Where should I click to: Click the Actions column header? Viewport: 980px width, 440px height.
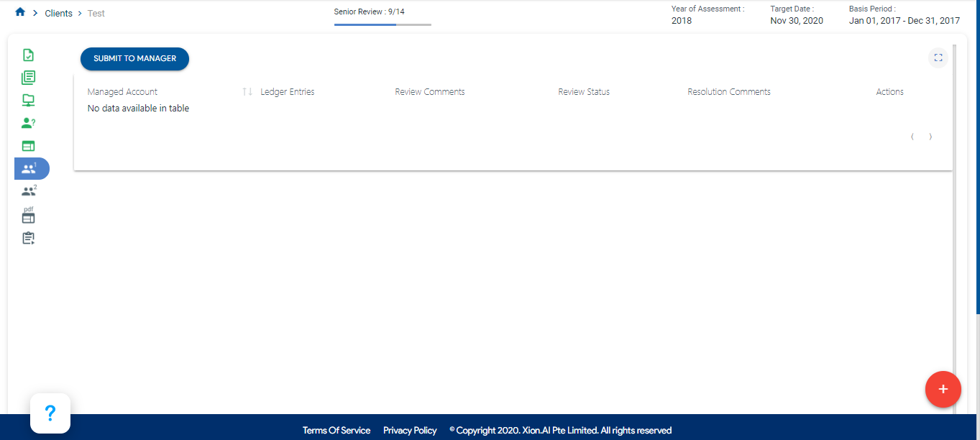890,92
